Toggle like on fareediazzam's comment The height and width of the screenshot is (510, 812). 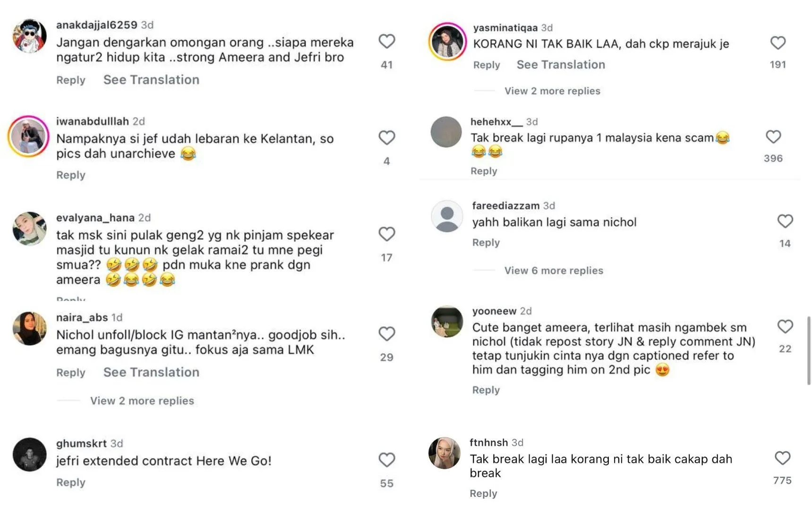(x=785, y=221)
